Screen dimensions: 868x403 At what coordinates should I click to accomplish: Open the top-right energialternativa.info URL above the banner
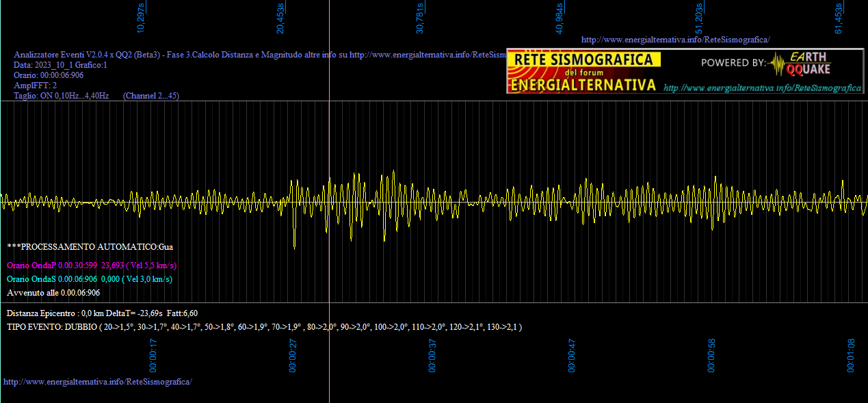pos(675,40)
